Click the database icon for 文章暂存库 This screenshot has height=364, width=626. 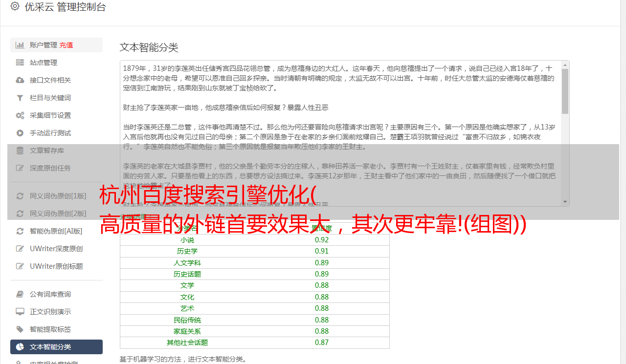tap(20, 150)
